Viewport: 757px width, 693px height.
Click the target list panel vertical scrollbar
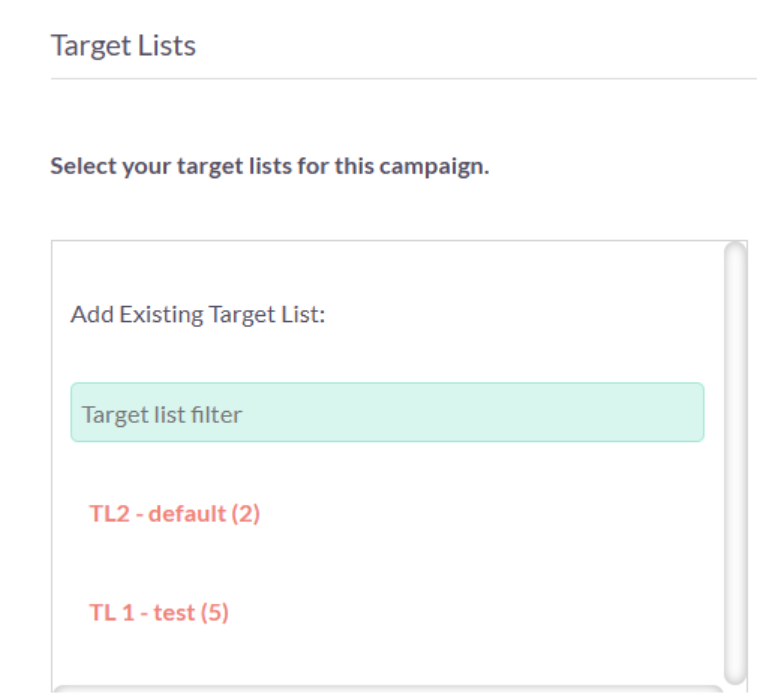735,460
